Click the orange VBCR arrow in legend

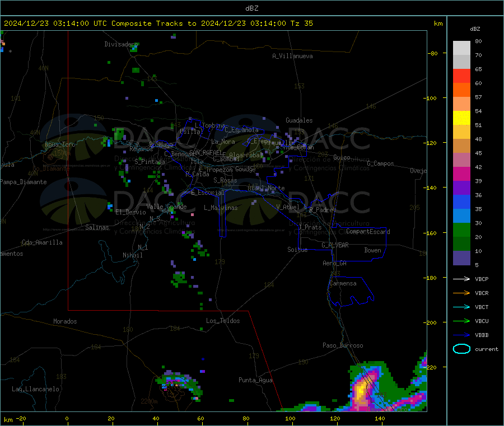point(461,293)
